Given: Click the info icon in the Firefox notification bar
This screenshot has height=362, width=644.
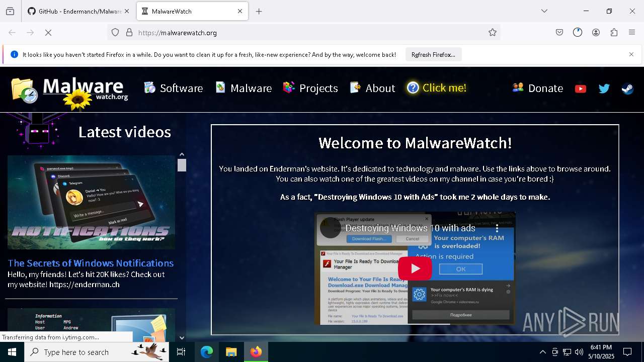Looking at the screenshot, I should [14, 54].
